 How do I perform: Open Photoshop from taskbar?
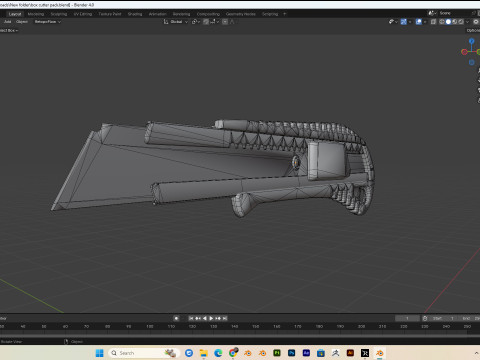[291, 353]
